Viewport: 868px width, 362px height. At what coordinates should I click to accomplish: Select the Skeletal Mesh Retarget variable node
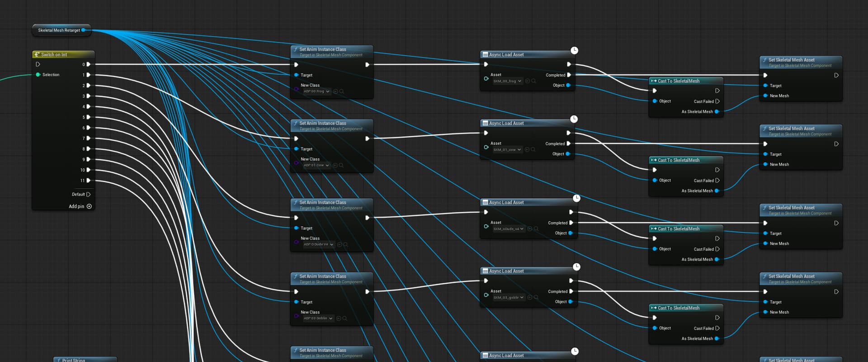[x=59, y=30]
